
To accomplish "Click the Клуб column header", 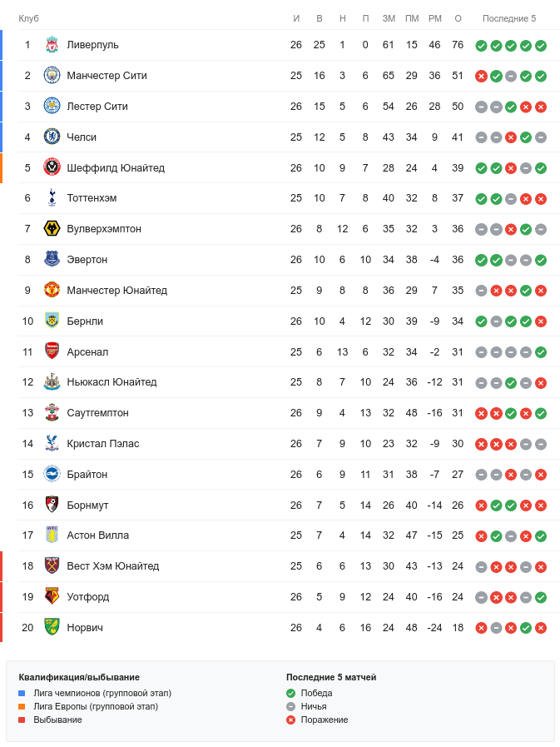I will [x=29, y=18].
